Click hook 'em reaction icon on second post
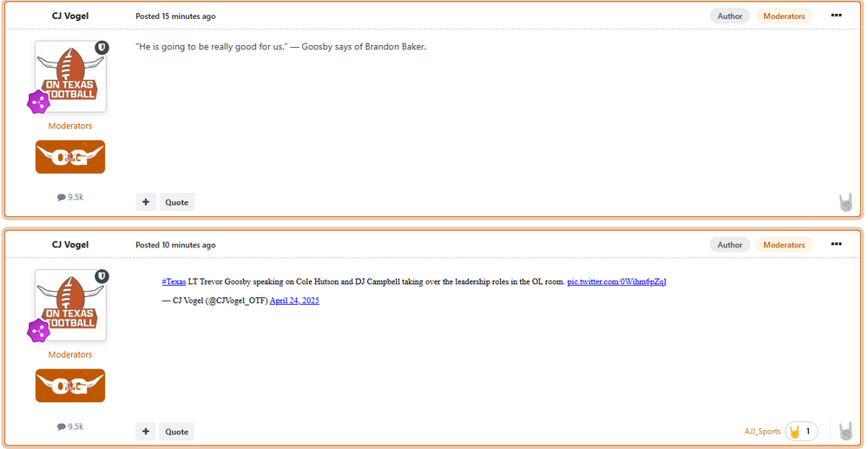Viewport: 868px width, 449px height. coord(845,431)
